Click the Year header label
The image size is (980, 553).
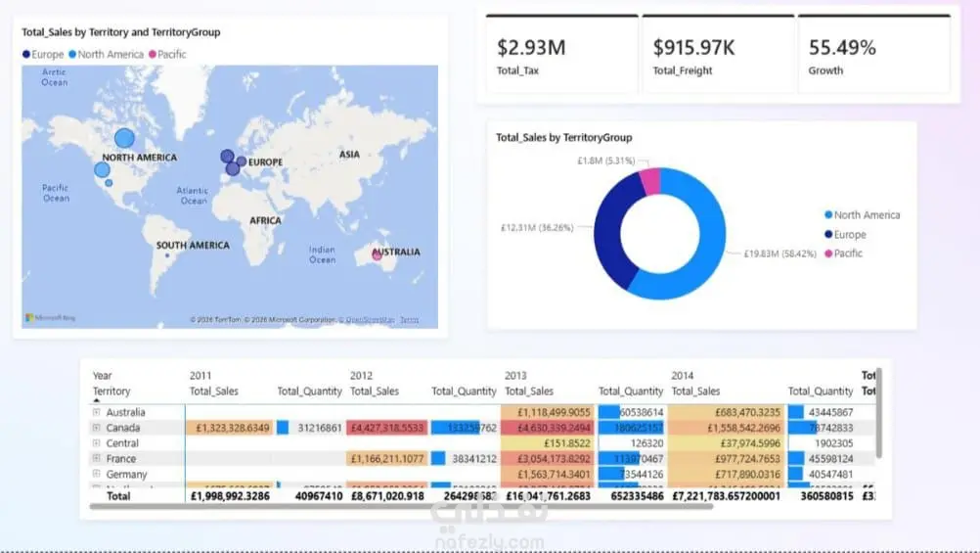coord(103,375)
